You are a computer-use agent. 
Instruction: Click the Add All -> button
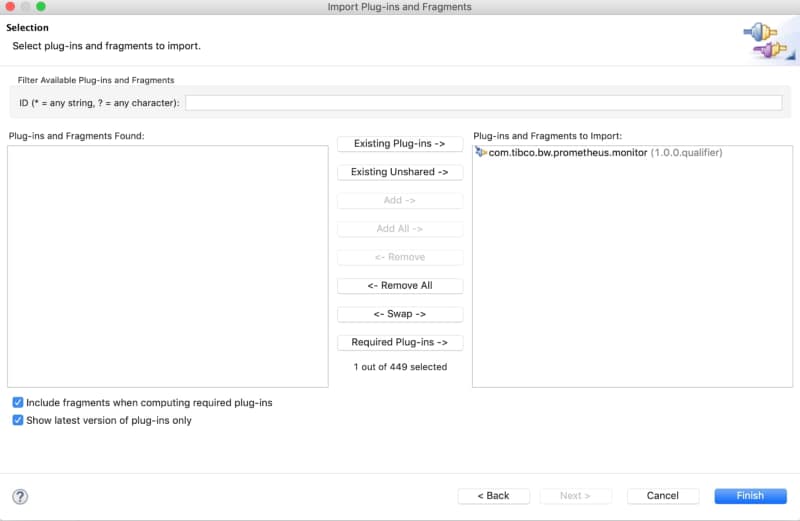click(400, 229)
